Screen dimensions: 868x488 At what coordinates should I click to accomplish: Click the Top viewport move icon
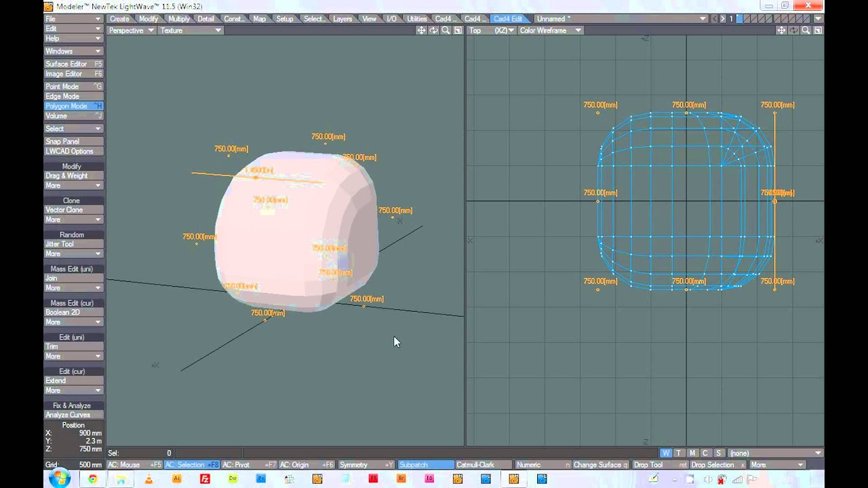pos(781,30)
